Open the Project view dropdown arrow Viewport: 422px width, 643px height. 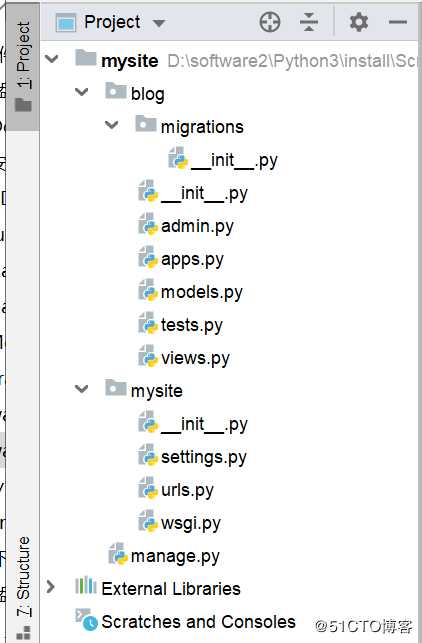[x=159, y=23]
